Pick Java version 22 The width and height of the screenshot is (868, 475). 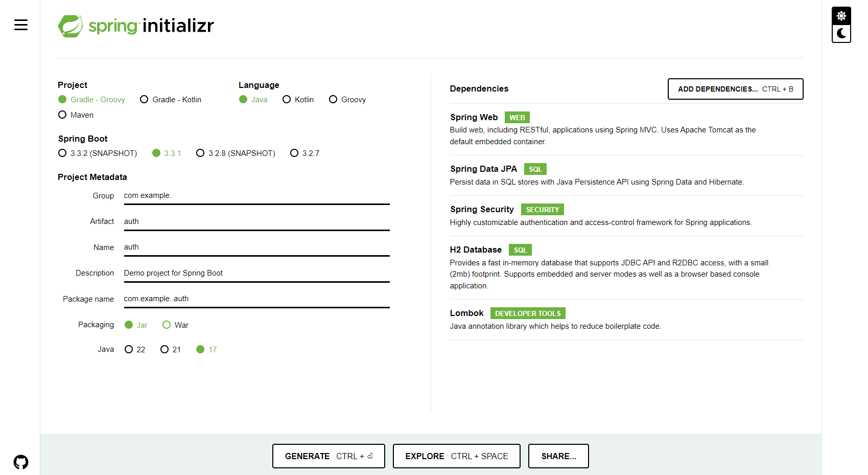135,350
